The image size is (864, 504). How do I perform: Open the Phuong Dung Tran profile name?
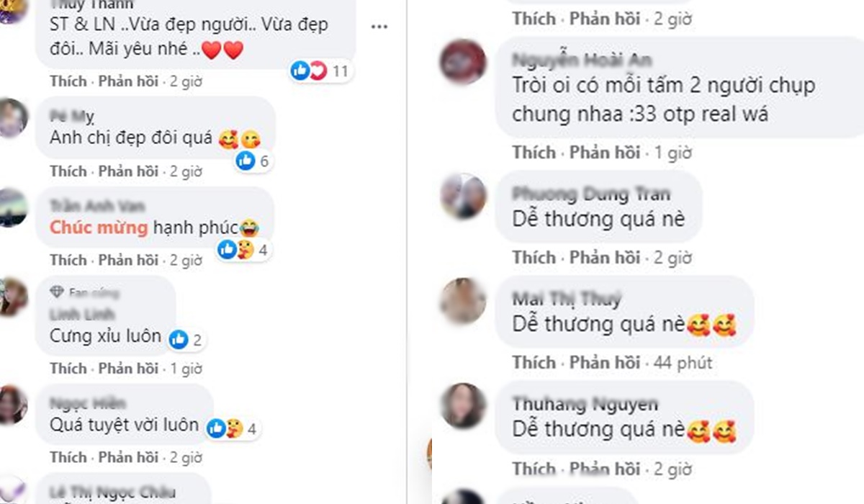[x=591, y=194]
